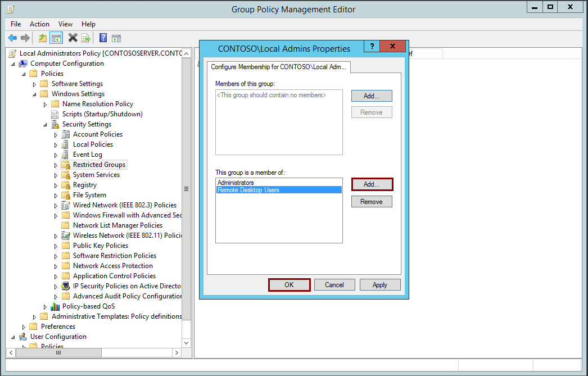Toggle the console tree visibility icon
Viewport: 588px width, 376px height.
pyautogui.click(x=56, y=38)
